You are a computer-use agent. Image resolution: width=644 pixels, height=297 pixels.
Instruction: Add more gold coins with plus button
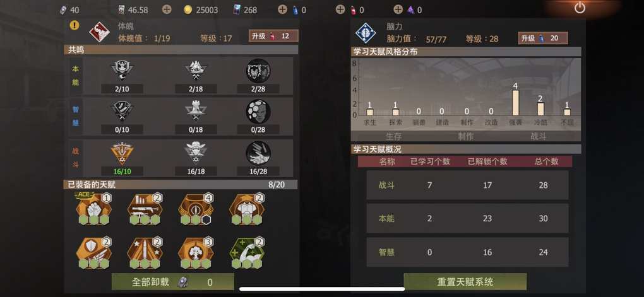point(167,9)
